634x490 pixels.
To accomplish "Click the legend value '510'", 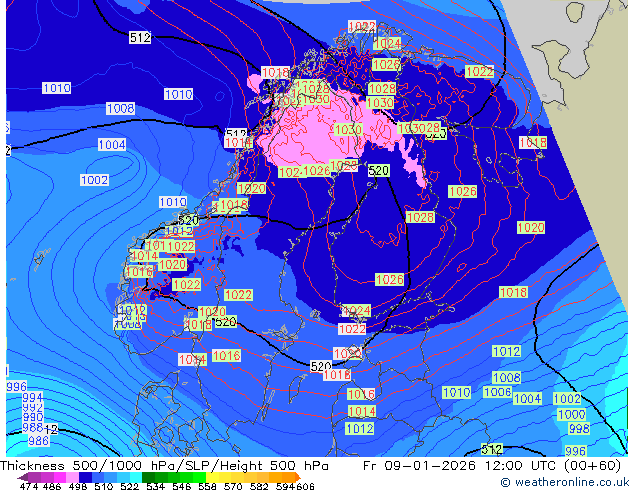I will 104,486.
